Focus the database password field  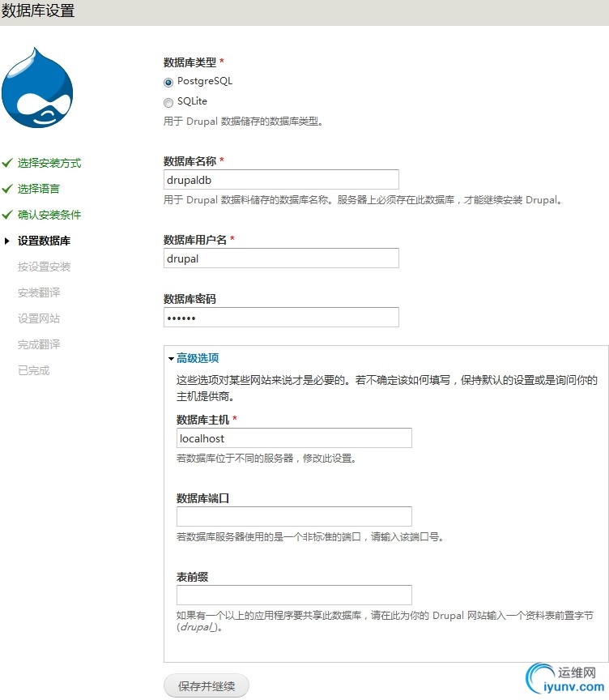click(281, 317)
